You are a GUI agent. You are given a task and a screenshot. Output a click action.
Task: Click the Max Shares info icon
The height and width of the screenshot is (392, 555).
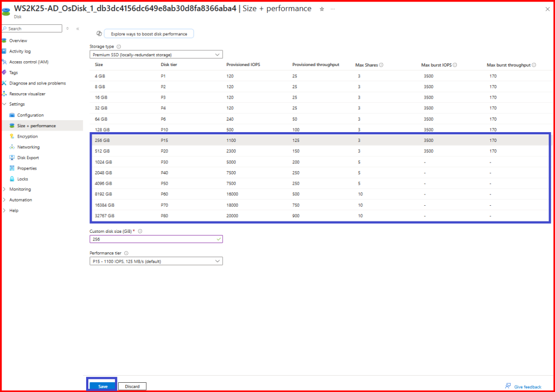(382, 65)
